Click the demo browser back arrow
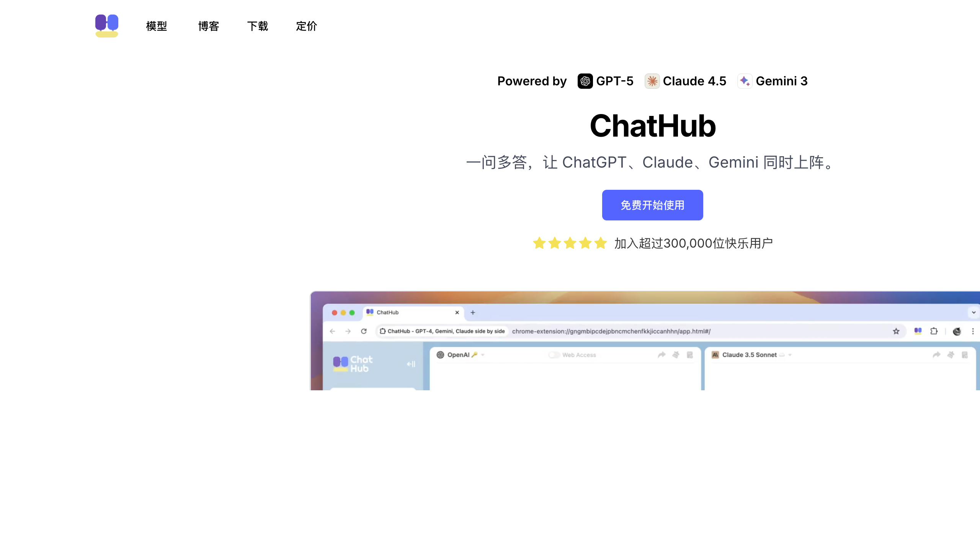The height and width of the screenshot is (551, 980). point(332,331)
